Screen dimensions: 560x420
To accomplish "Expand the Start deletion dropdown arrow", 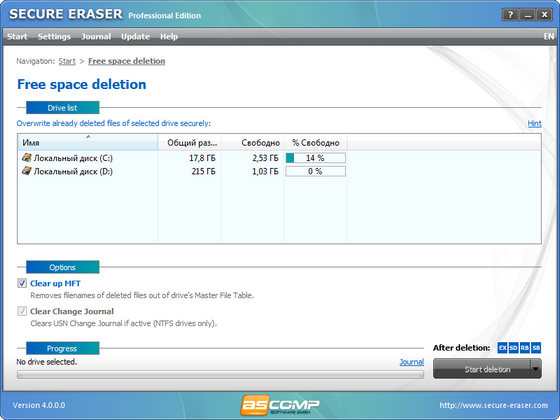I will tap(536, 369).
